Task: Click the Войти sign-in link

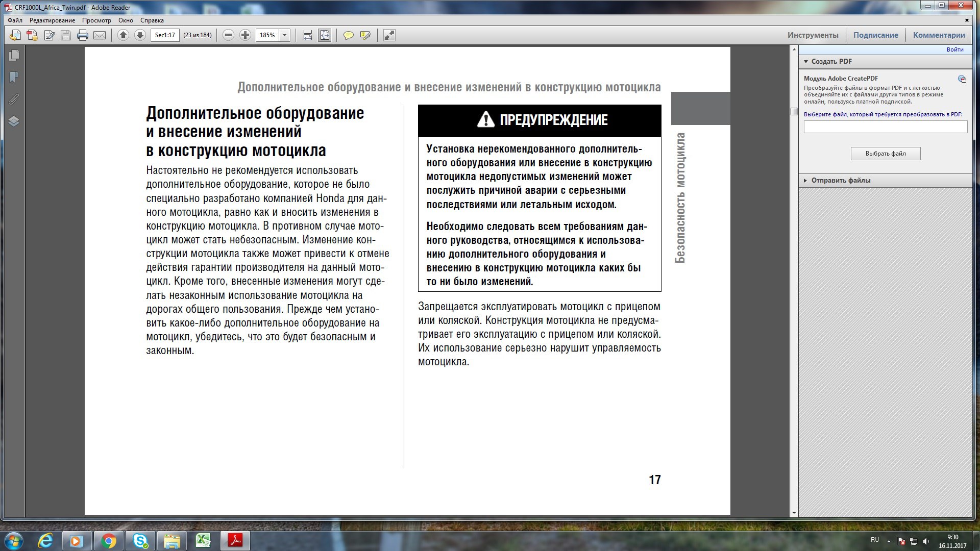Action: (955, 49)
